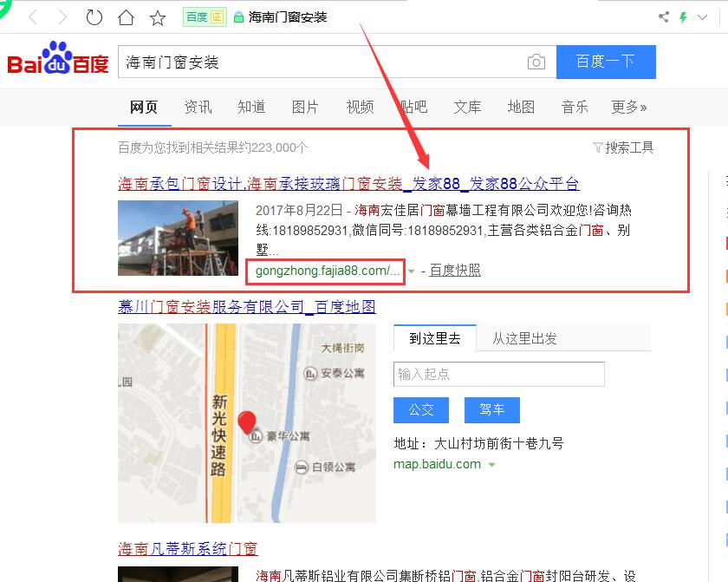Switch to the 资讯 tab

[x=198, y=108]
